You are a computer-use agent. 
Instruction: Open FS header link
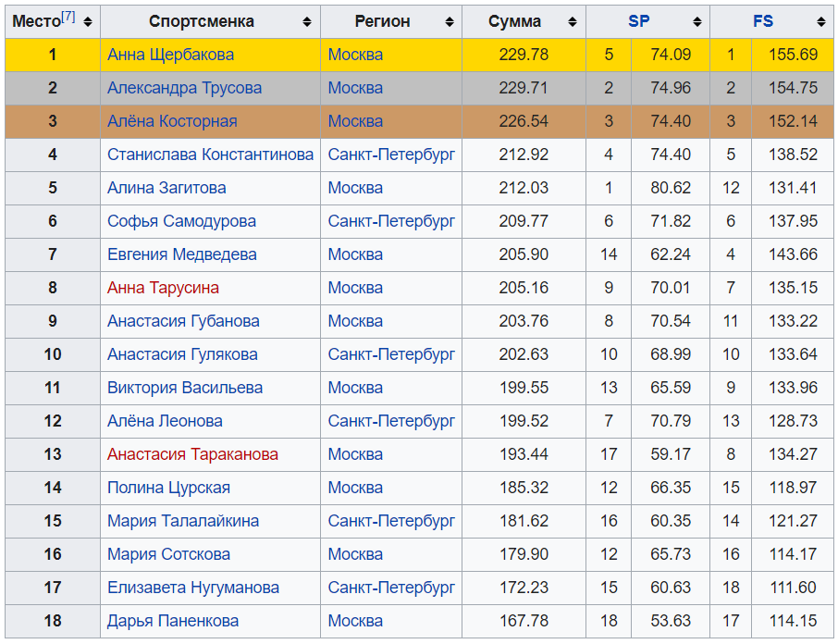(x=762, y=21)
